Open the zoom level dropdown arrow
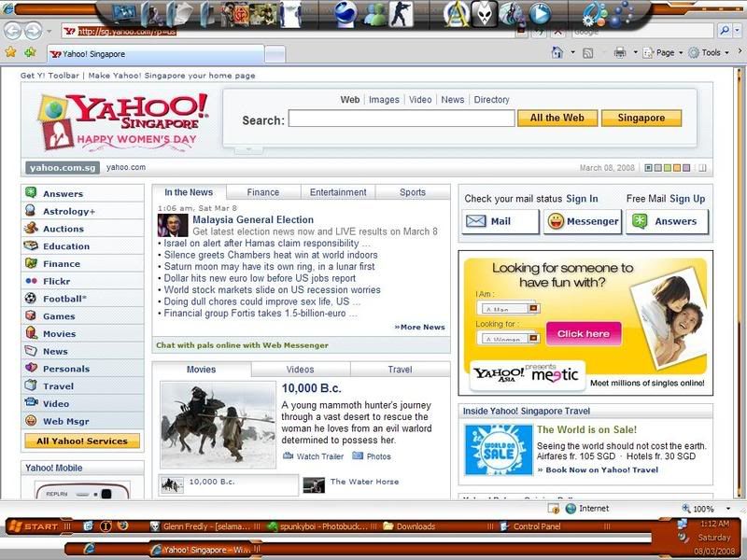The image size is (747, 560). tap(728, 509)
